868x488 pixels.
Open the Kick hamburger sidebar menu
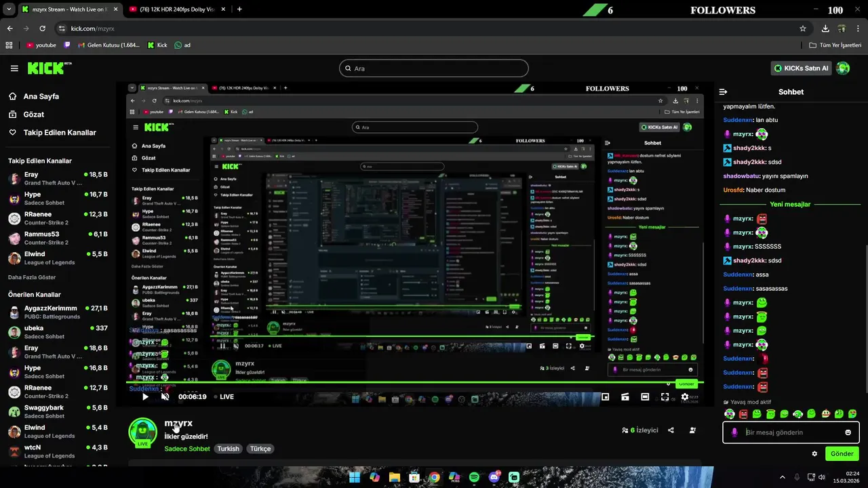[14, 68]
